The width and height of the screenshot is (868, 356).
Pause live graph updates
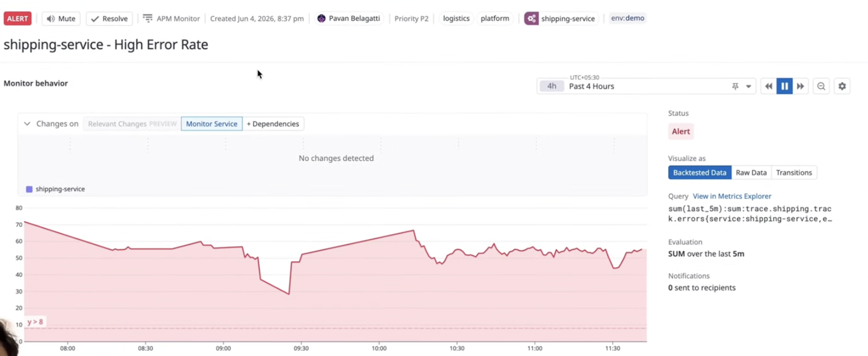pyautogui.click(x=785, y=86)
